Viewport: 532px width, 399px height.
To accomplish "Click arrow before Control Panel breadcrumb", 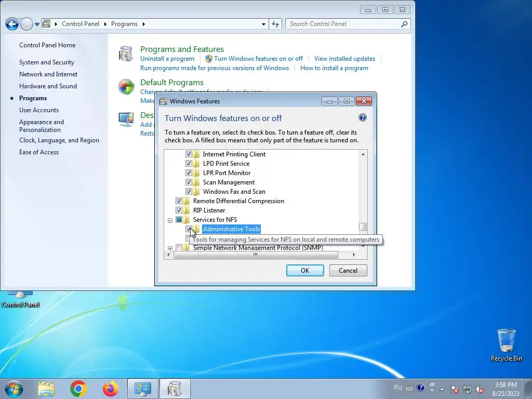I will pyautogui.click(x=56, y=24).
